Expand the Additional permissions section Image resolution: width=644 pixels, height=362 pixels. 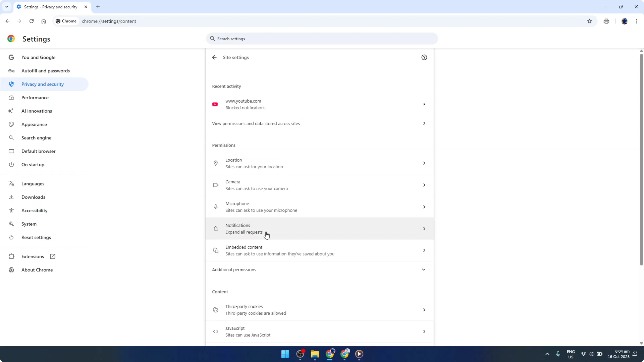point(423,269)
